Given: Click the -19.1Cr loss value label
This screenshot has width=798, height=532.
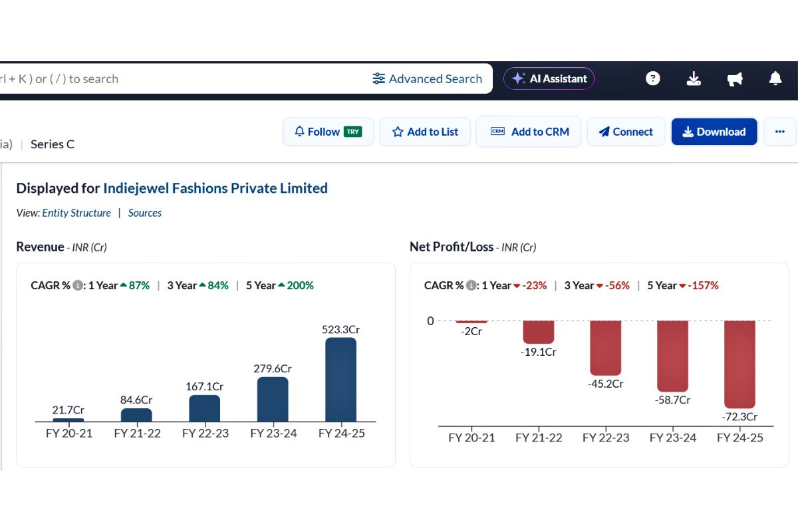Looking at the screenshot, I should (x=539, y=352).
